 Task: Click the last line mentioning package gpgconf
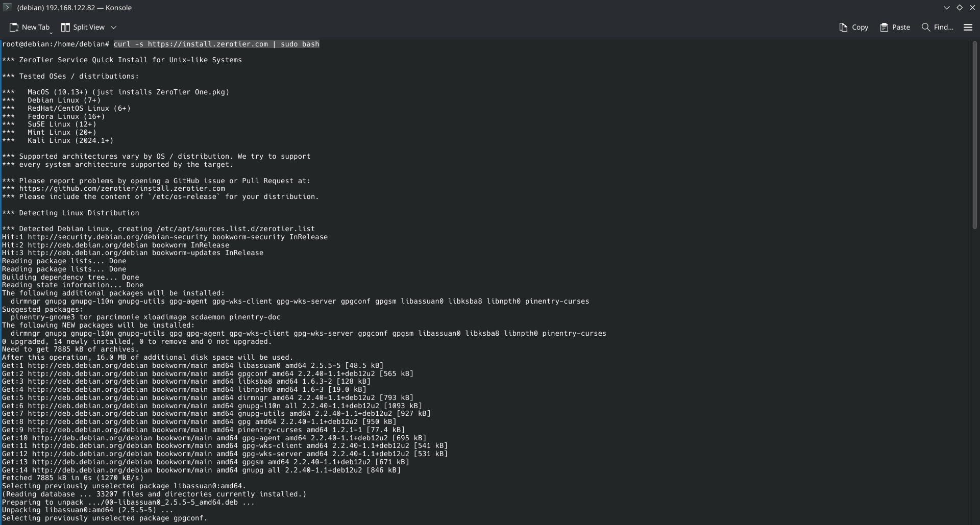click(x=105, y=518)
